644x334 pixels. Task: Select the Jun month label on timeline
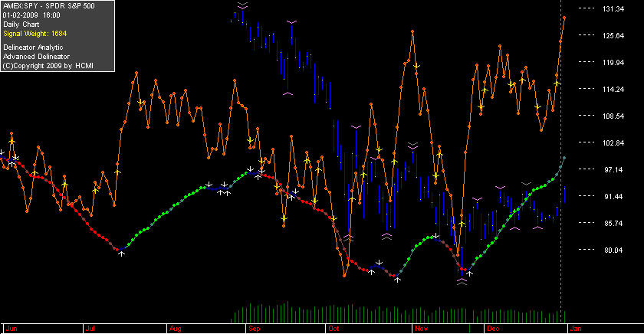(11, 329)
